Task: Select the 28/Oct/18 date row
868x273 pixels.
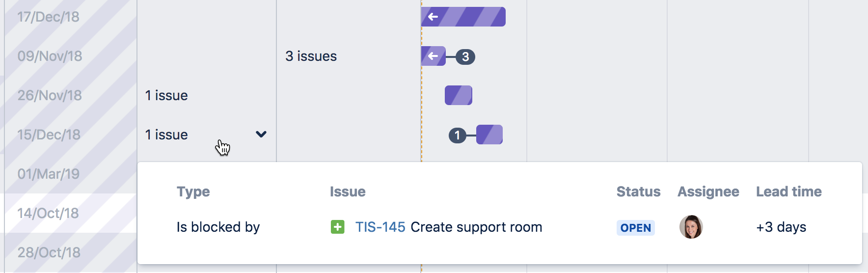Action: tap(71, 252)
